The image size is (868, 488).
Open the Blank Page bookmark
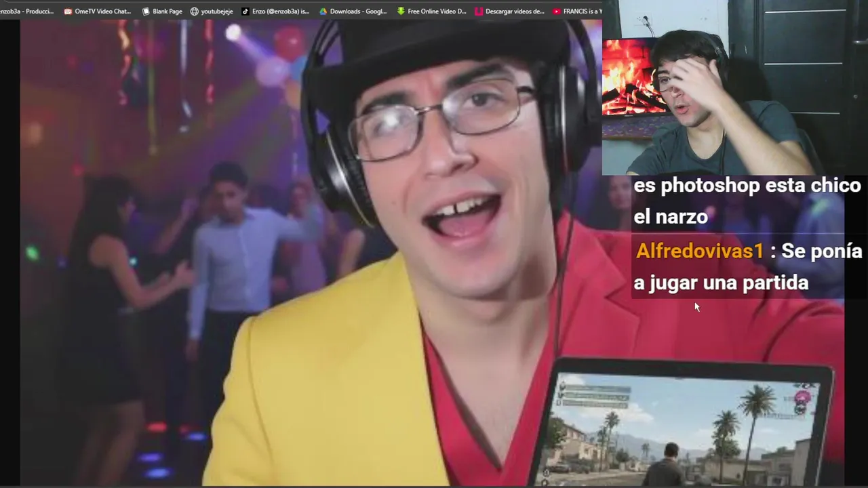[x=162, y=11]
